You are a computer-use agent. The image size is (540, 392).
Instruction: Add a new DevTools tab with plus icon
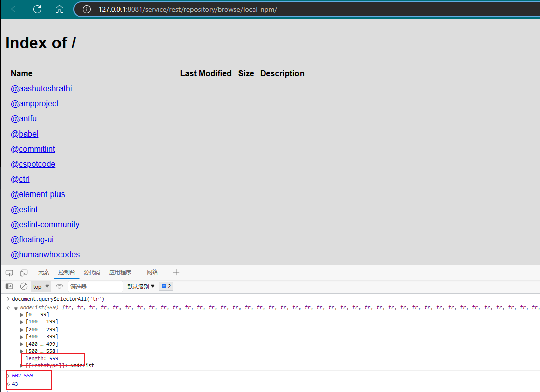pyautogui.click(x=176, y=272)
